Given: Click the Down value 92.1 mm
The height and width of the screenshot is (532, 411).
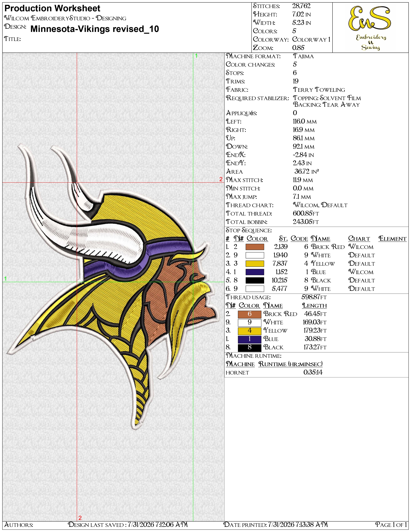Looking at the screenshot, I should click(304, 147).
